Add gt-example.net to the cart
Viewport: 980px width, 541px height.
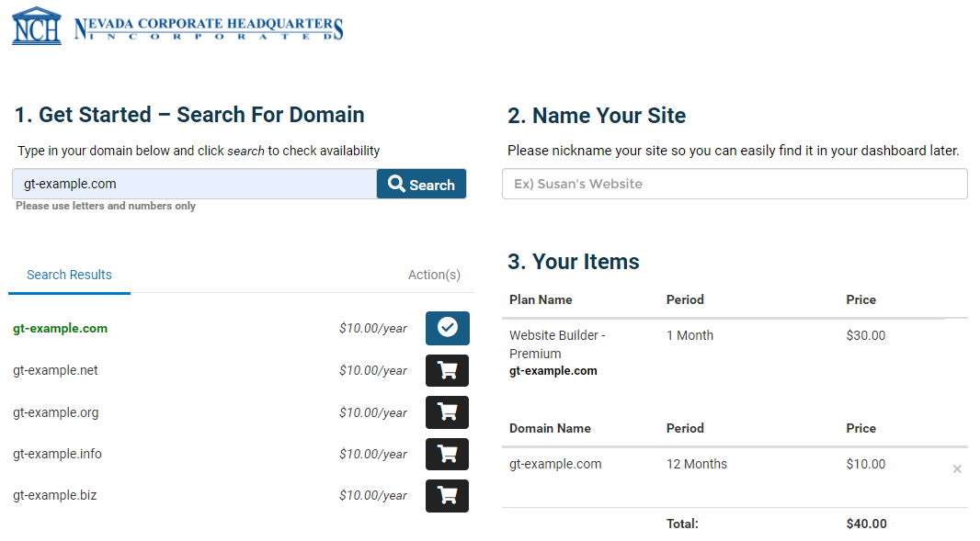(447, 370)
